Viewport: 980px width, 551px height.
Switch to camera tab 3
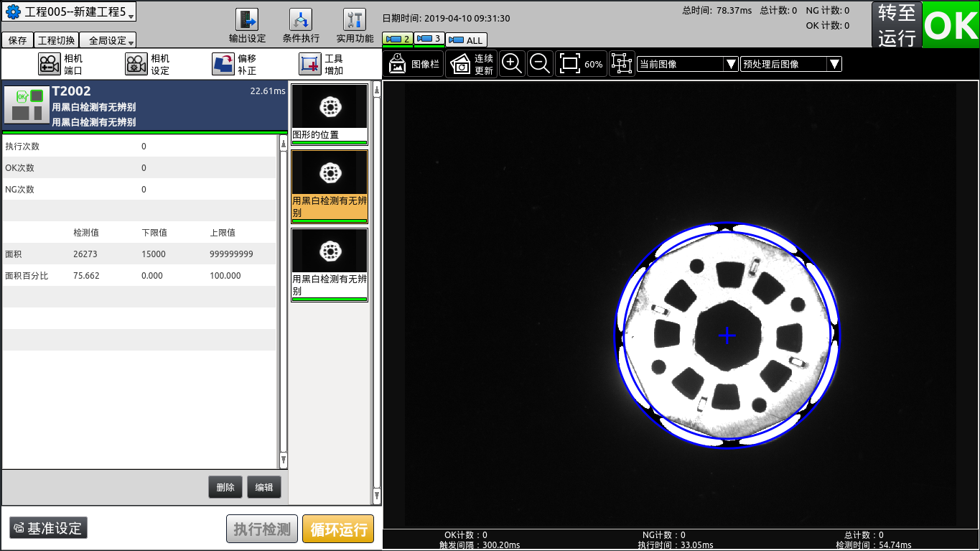coord(429,39)
